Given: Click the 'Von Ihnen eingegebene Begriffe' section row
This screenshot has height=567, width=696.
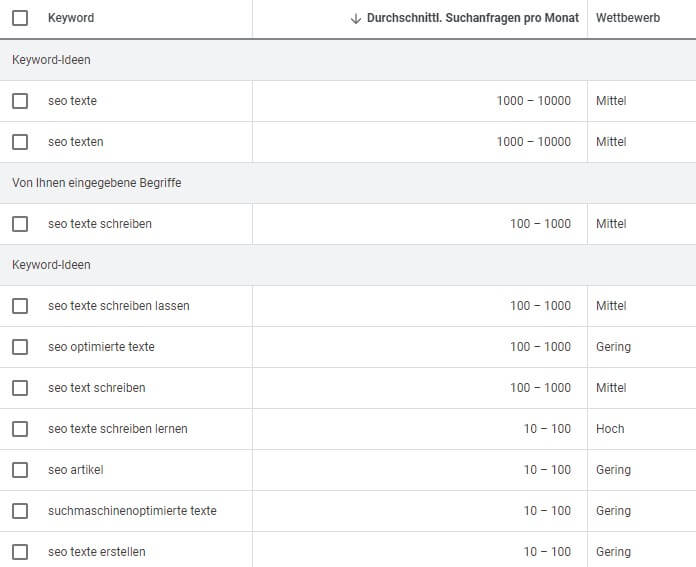Looking at the screenshot, I should [x=348, y=183].
